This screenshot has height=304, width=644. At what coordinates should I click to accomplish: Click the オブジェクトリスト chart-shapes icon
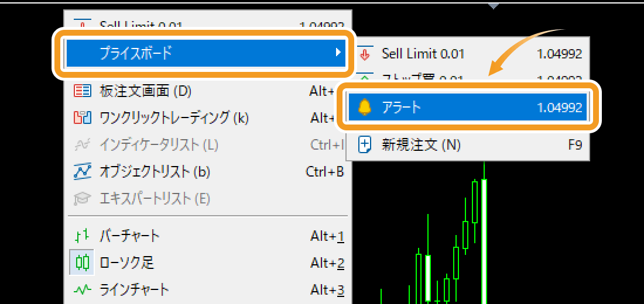coord(82,171)
